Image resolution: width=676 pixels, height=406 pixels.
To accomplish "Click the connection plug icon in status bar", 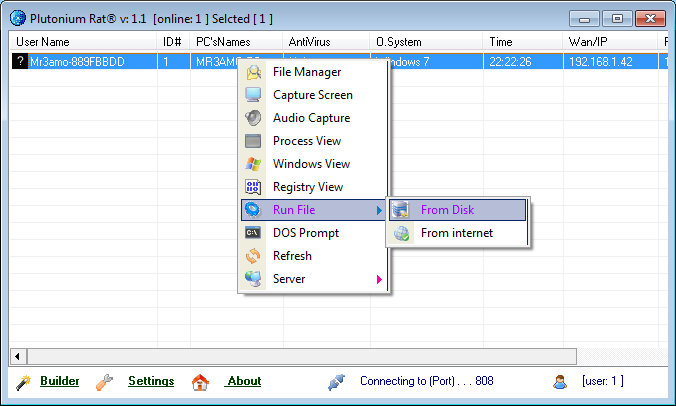I will (336, 382).
